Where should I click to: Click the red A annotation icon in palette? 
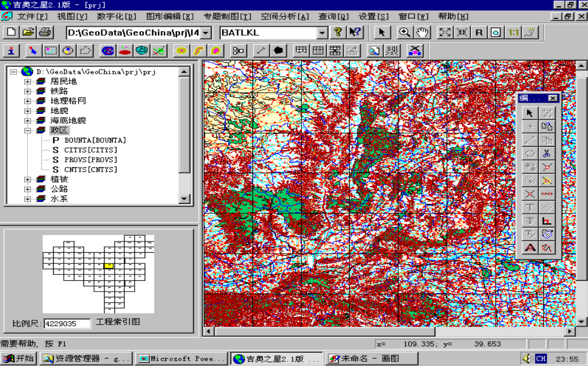[x=530, y=248]
